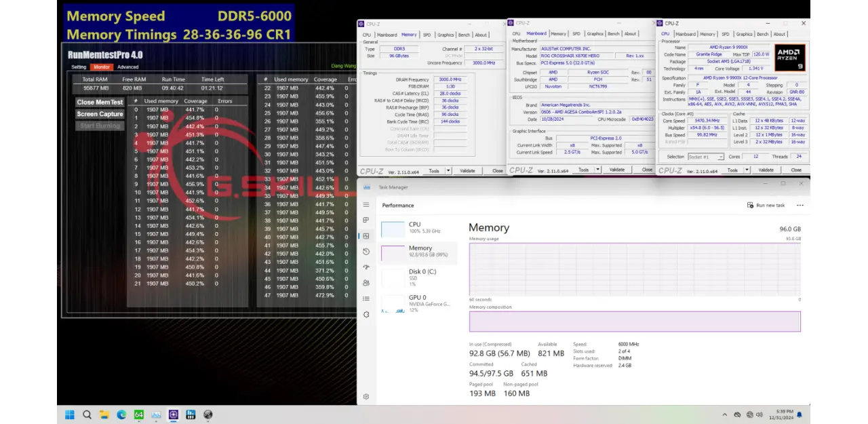This screenshot has width=868, height=424.
Task: Click Run new task button
Action: [766, 205]
